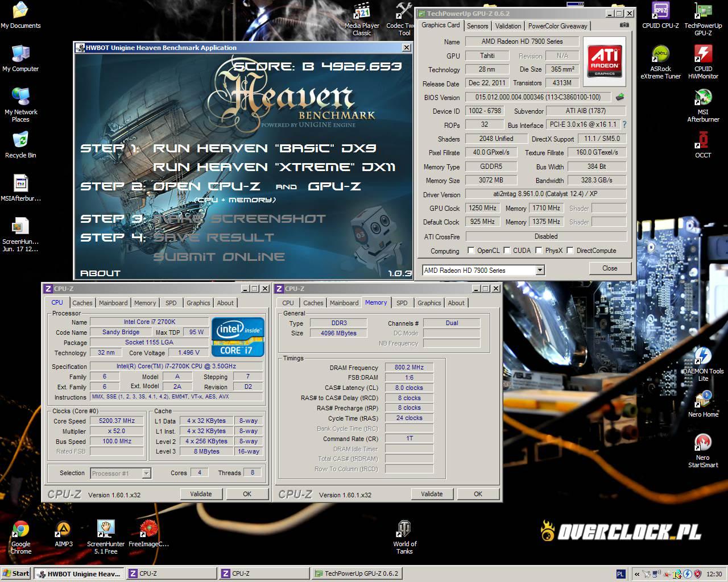This screenshot has height=582, width=728.
Task: Open the Recycle Bin icon
Action: pyautogui.click(x=20, y=144)
